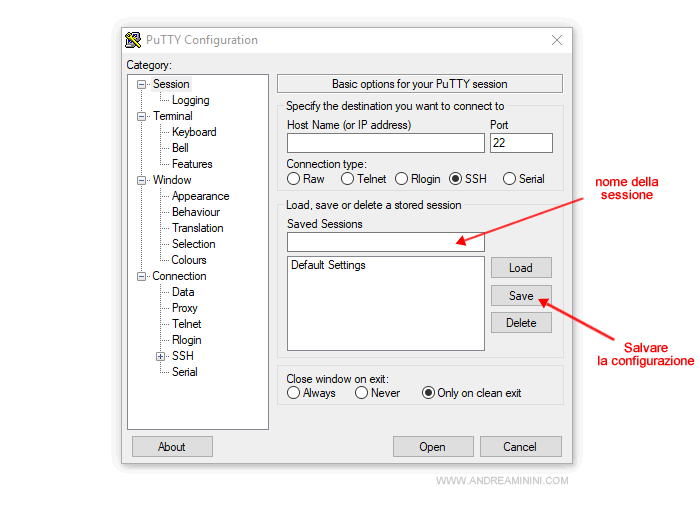700x520 pixels.
Task: Open the Logging category
Action: coord(190,100)
